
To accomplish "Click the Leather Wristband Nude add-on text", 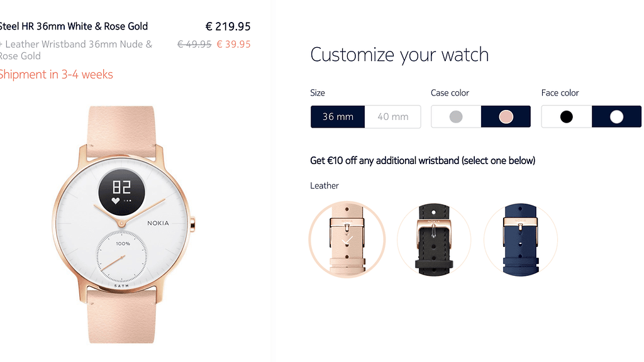I will coord(76,50).
